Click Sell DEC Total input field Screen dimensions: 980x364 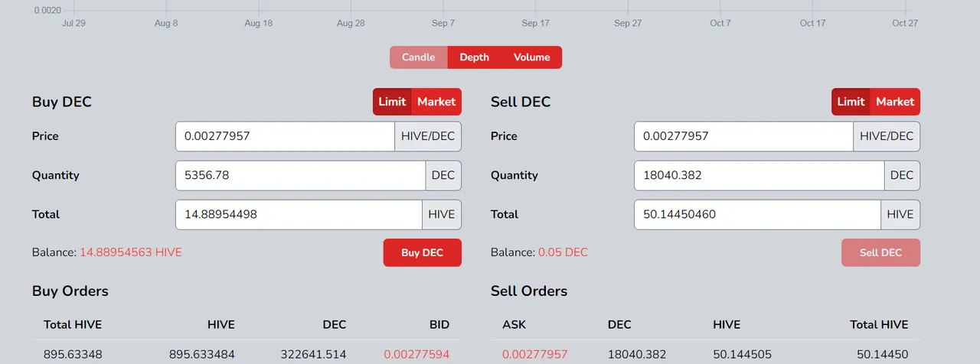pos(757,214)
